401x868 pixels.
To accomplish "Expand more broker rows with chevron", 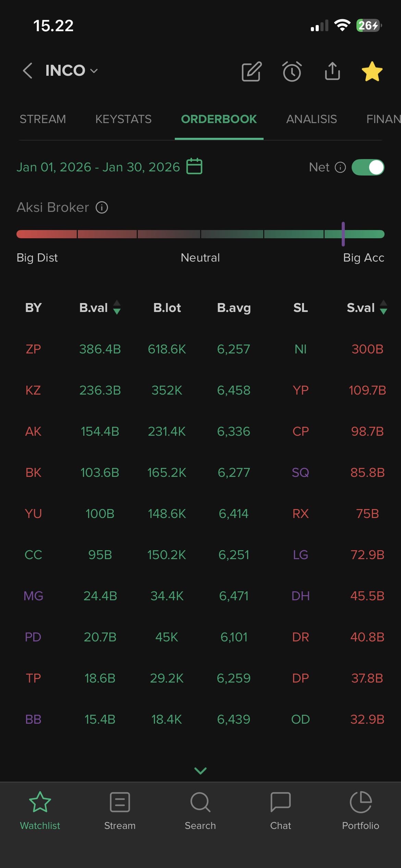I will pos(200,771).
